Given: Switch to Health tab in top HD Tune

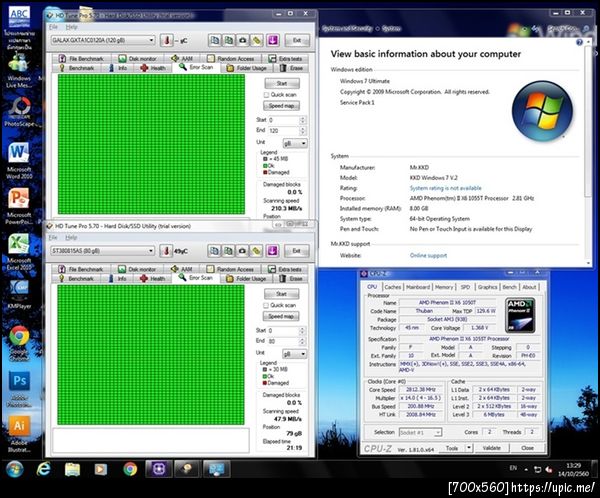Looking at the screenshot, I should [x=153, y=68].
